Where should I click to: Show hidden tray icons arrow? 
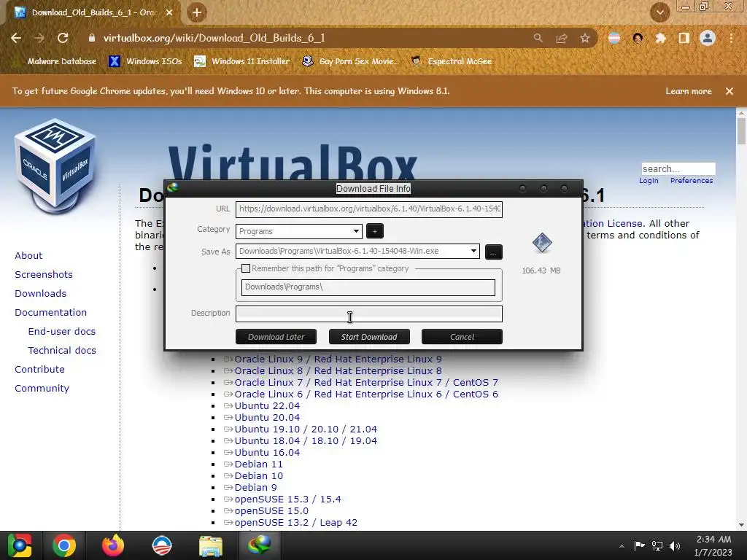point(622,546)
